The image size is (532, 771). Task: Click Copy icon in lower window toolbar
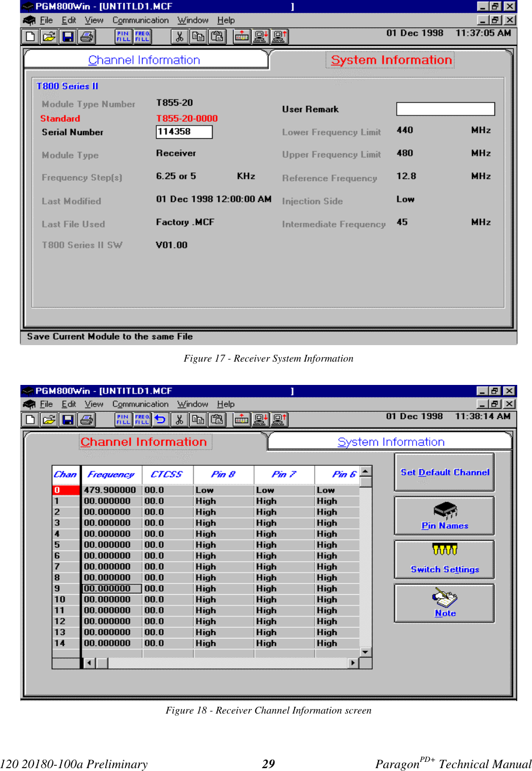click(x=198, y=420)
